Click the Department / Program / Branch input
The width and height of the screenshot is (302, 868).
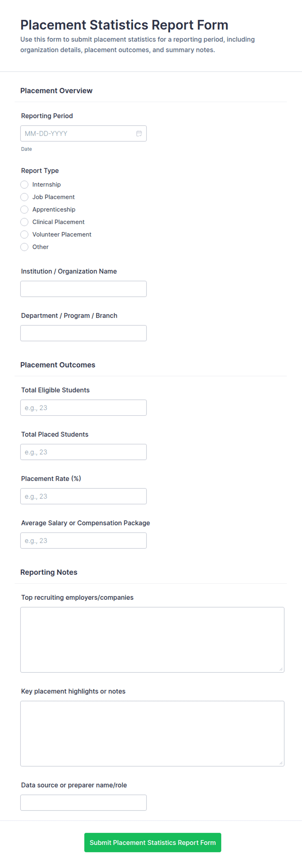(83, 333)
